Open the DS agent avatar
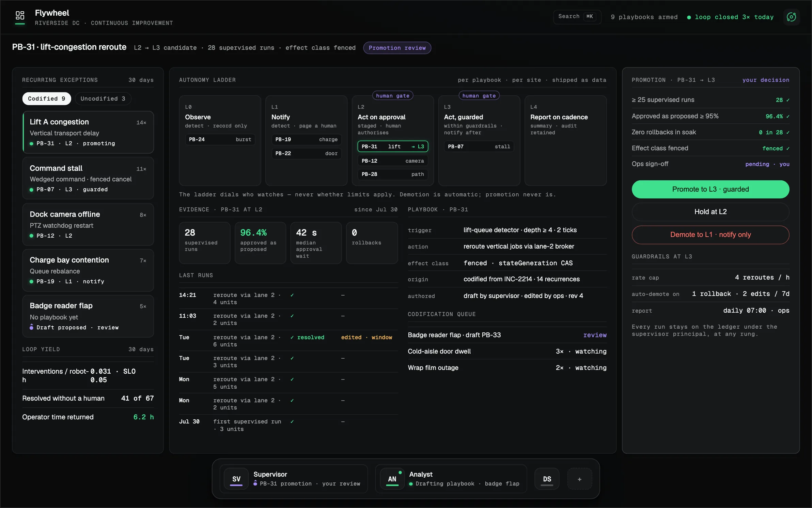812x508 pixels. (547, 479)
